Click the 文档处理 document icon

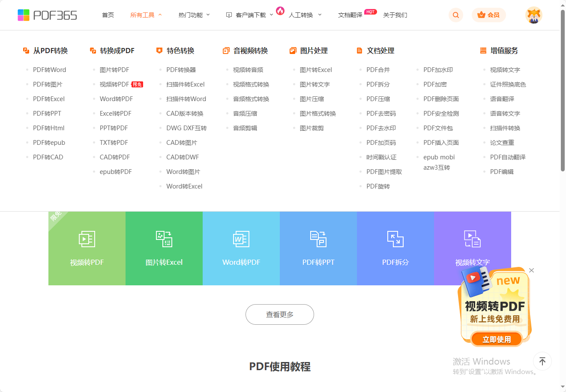(359, 51)
